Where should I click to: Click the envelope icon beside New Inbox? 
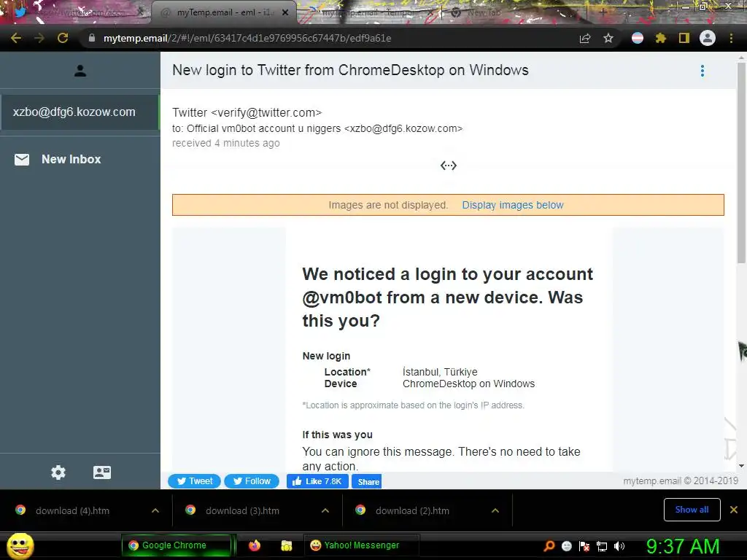tap(22, 160)
